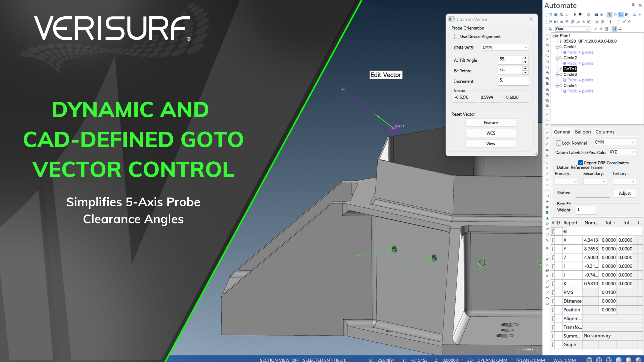Enable Use Device Alignment checkbox
Screen dimensions: 644x362
click(x=457, y=36)
